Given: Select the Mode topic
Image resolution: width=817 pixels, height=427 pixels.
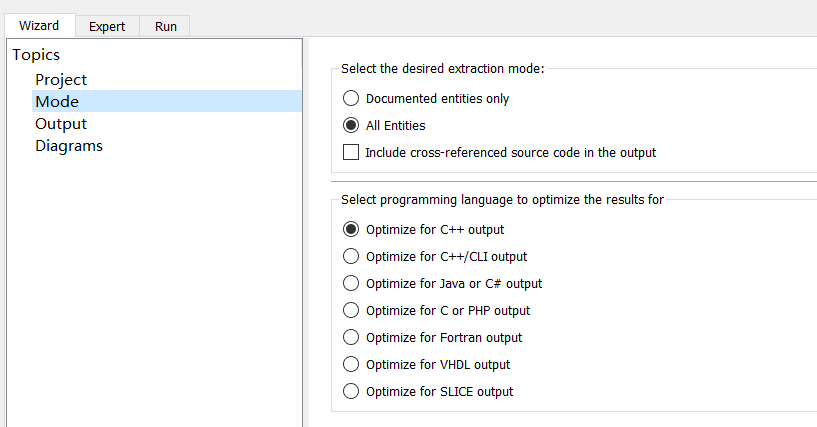Looking at the screenshot, I should [57, 101].
